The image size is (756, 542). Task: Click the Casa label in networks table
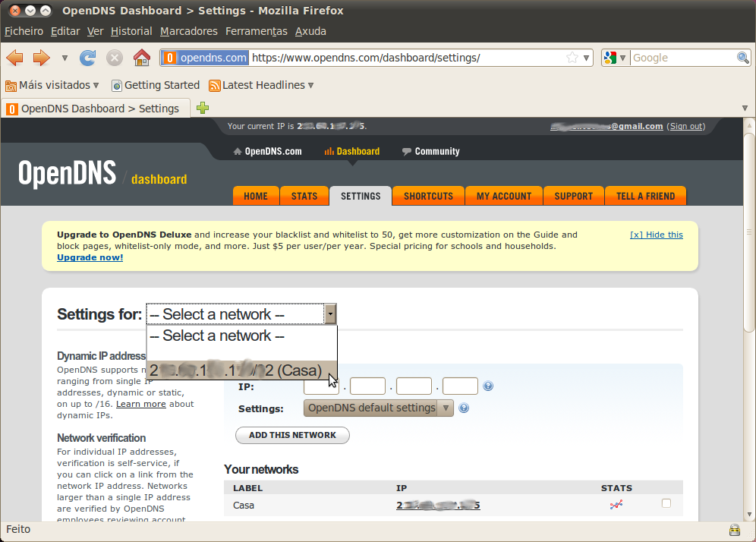244,506
